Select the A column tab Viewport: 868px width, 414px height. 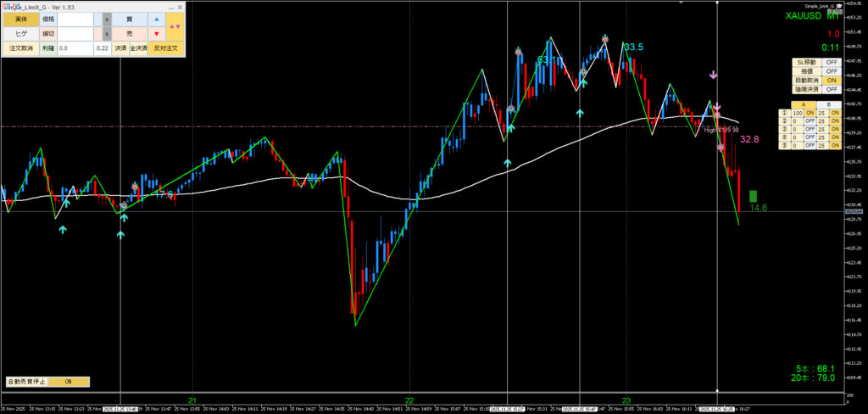point(803,104)
